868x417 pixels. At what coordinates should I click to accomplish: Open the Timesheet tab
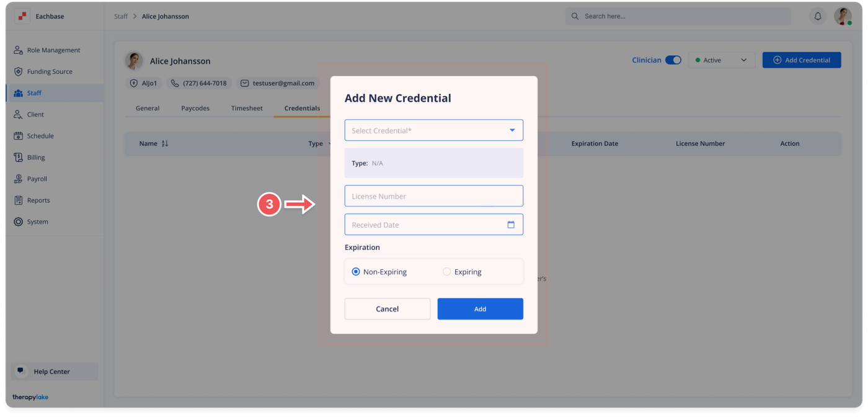click(247, 108)
